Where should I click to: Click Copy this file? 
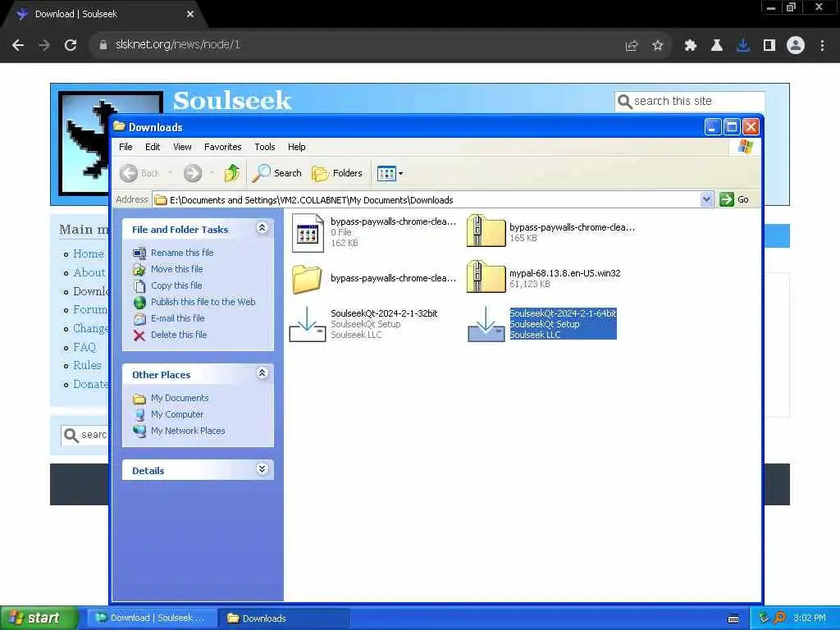176,285
